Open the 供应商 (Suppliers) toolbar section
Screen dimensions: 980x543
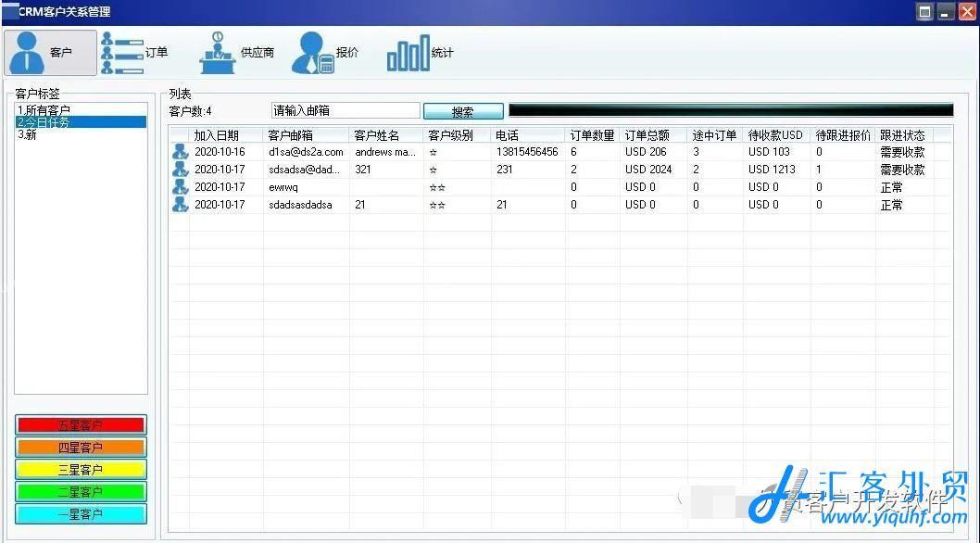(x=237, y=53)
